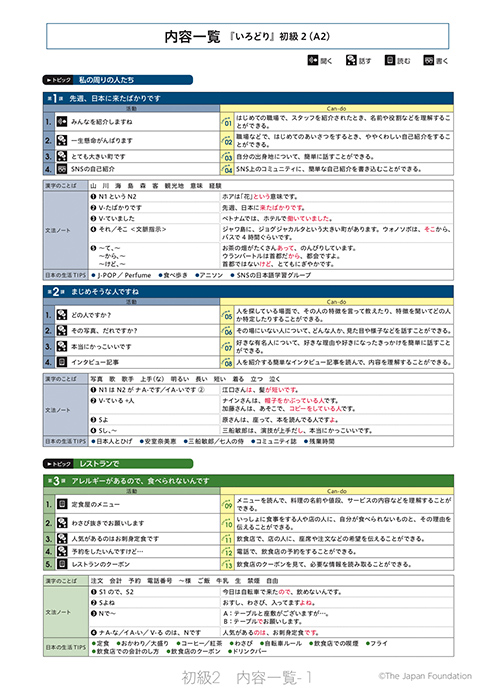Click the life tip J-POP / Perfume
Viewport: 494px width, 700px height.
pos(121,275)
